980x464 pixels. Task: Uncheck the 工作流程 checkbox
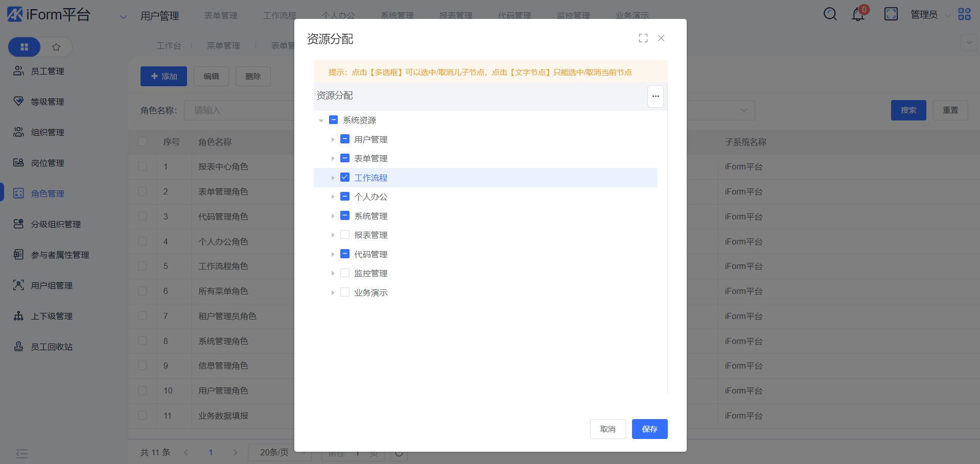[x=345, y=178]
